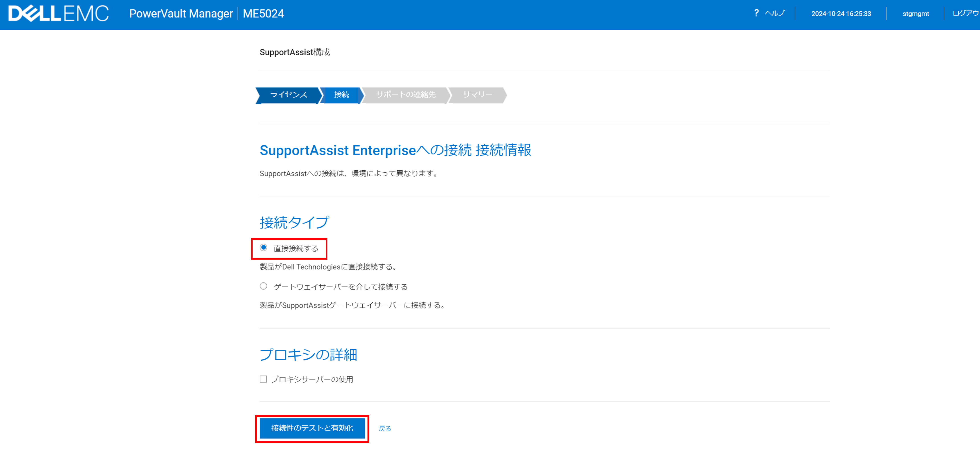Click the 直接接続する option label text
Image resolution: width=980 pixels, height=465 pixels.
pyautogui.click(x=296, y=249)
